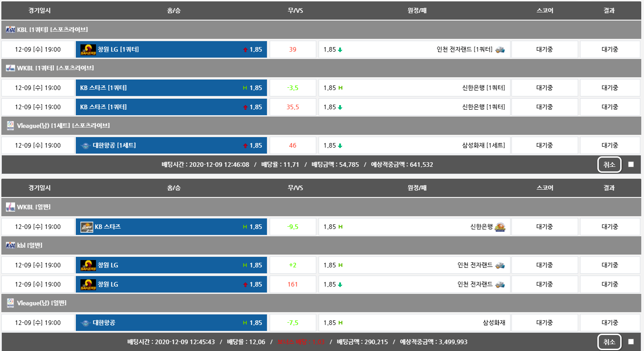The height and width of the screenshot is (351, 644).
Task: Select the 161 over/under cell
Action: (293, 284)
